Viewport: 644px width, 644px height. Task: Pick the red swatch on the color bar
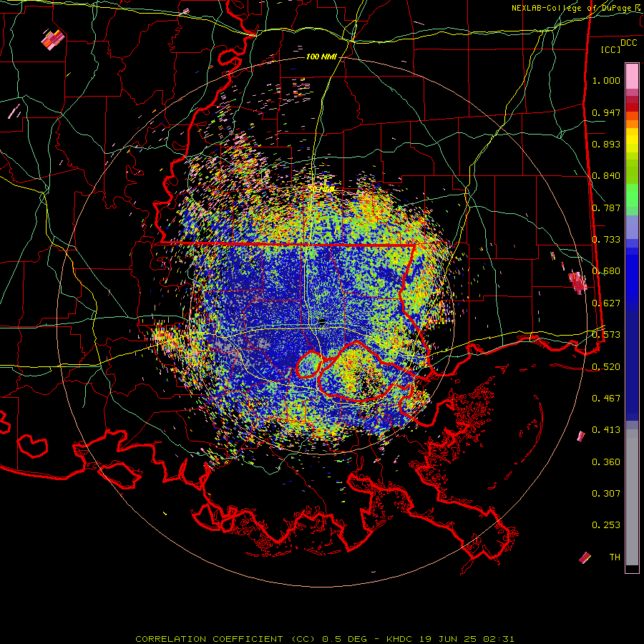(x=632, y=107)
